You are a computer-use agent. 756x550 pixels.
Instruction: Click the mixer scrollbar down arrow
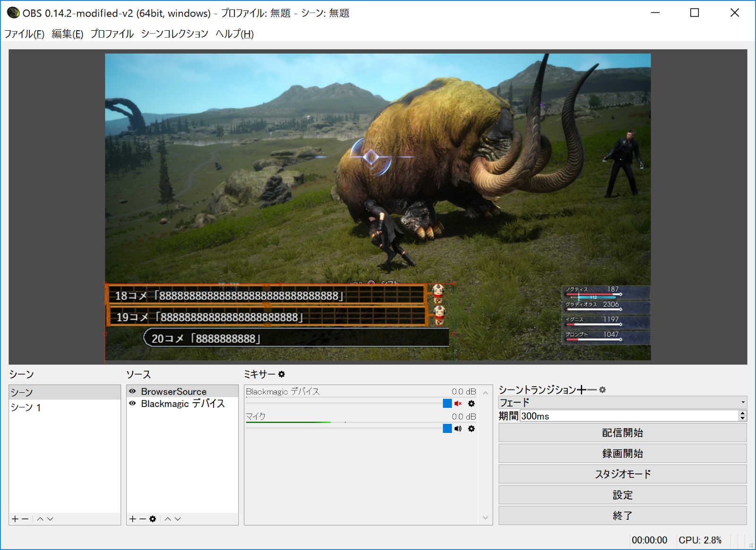pos(485,518)
